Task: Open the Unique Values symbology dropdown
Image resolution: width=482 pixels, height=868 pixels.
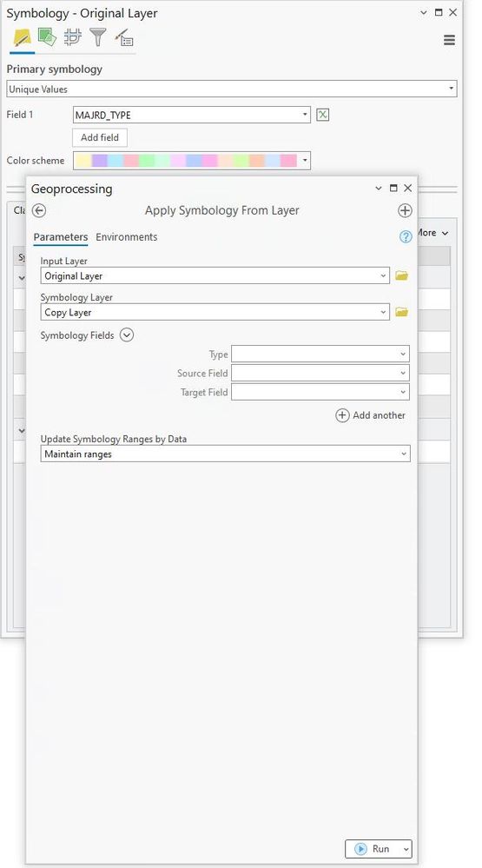Action: click(231, 89)
